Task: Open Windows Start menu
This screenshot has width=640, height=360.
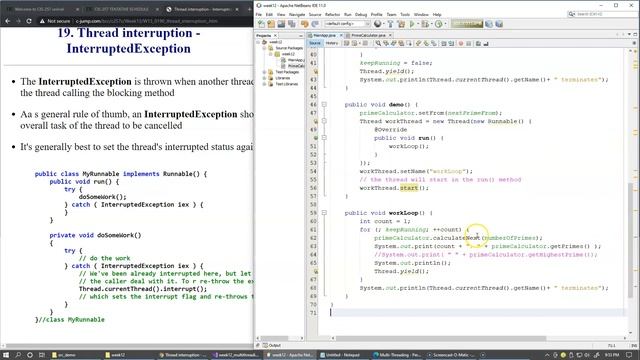Action: tap(6, 355)
